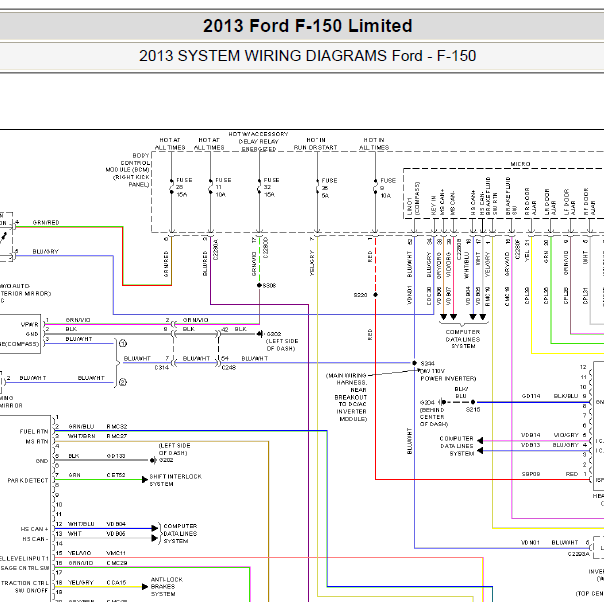The height and width of the screenshot is (602, 604).
Task: Click the 'WHT/BRN' wire color label
Action: pyautogui.click(x=81, y=436)
